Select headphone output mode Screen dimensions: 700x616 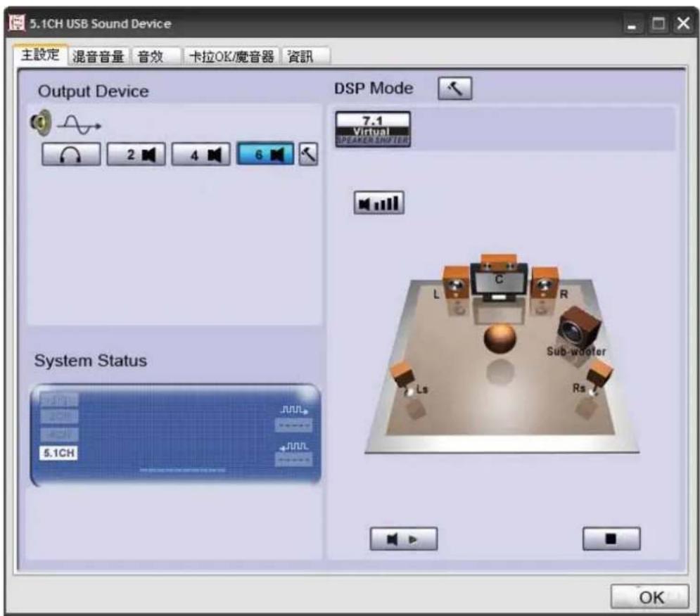tap(71, 155)
